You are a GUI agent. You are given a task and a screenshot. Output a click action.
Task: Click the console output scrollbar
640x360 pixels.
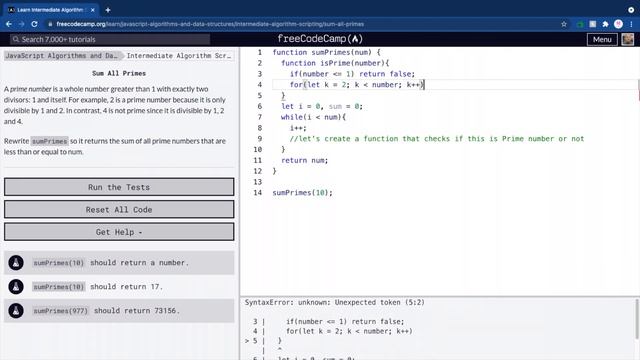[x=637, y=319]
